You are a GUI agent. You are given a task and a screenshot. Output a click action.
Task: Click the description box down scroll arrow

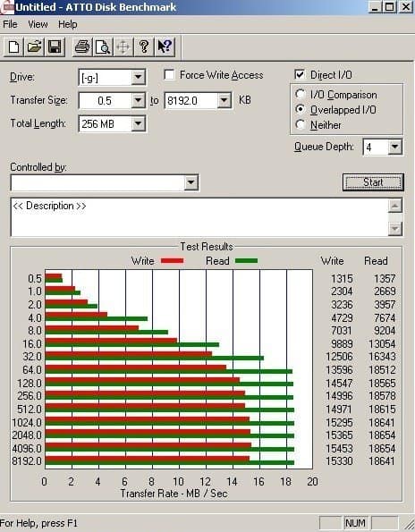395,229
